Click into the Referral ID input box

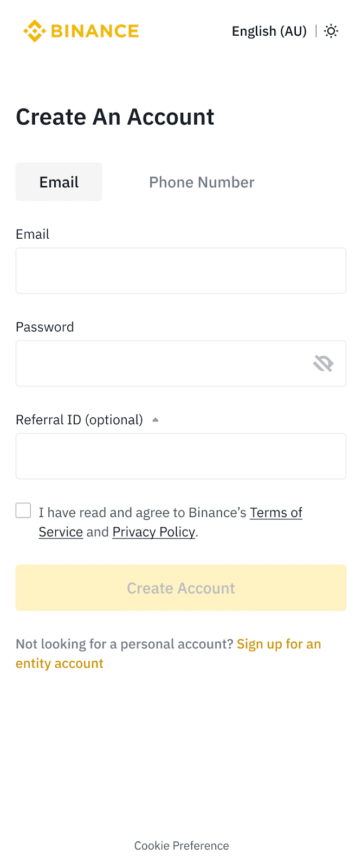pyautogui.click(x=181, y=456)
